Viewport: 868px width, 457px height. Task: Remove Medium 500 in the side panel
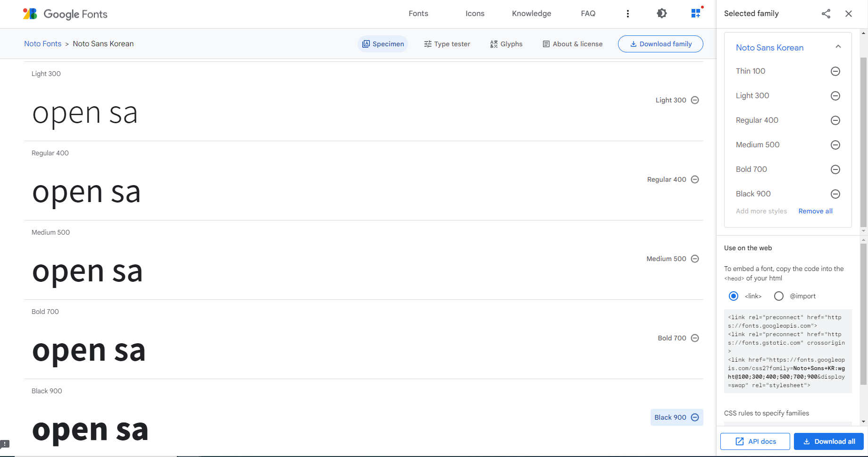tap(835, 145)
